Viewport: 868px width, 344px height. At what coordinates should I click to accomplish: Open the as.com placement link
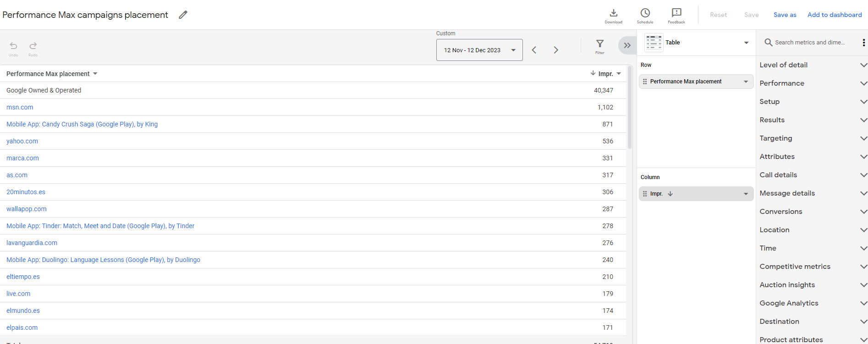17,175
